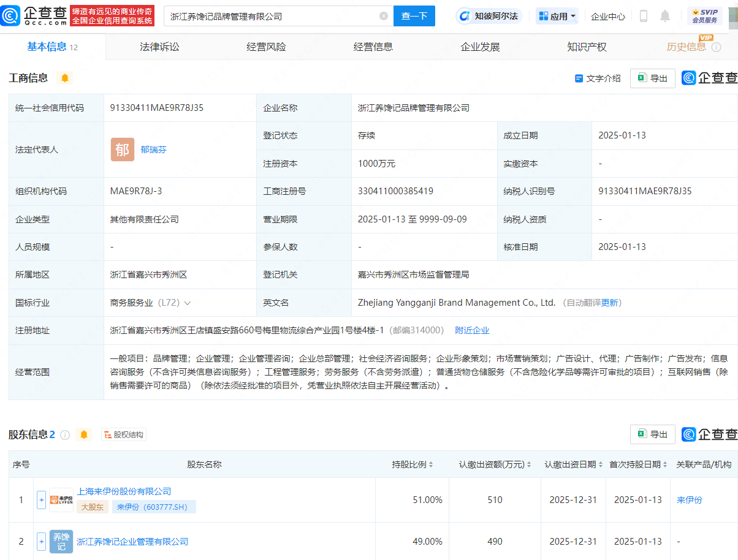The width and height of the screenshot is (738, 560).
Task: Open legal representative 郁瑞芬 link
Action: [153, 149]
